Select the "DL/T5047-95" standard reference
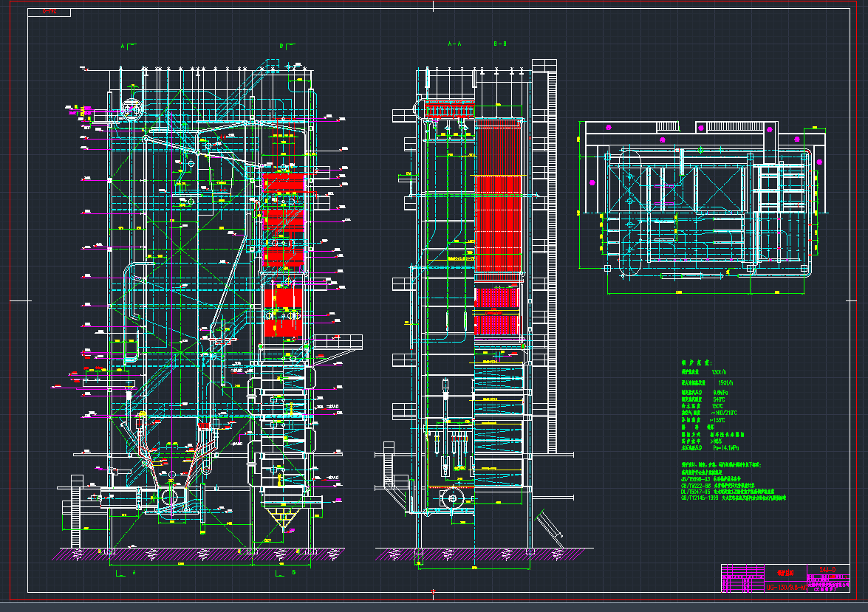Viewport: 868px width, 612px height. pyautogui.click(x=696, y=492)
